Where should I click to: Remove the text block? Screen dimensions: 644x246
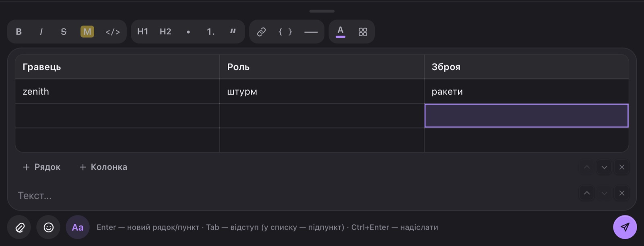tap(622, 193)
